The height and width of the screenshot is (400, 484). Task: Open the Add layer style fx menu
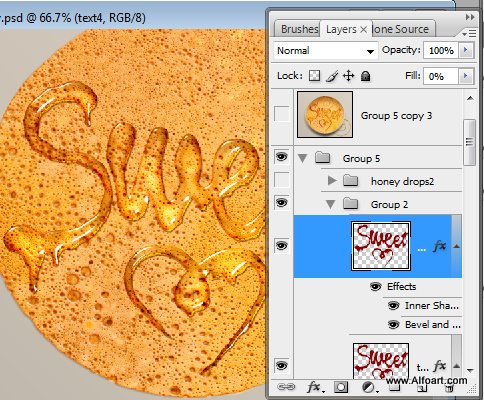coord(314,387)
